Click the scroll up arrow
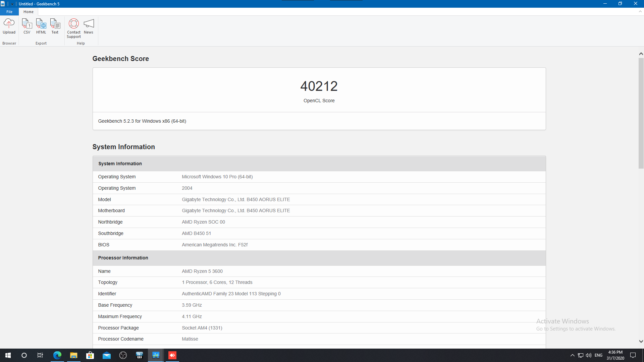Viewport: 644px width, 362px height. (641, 54)
